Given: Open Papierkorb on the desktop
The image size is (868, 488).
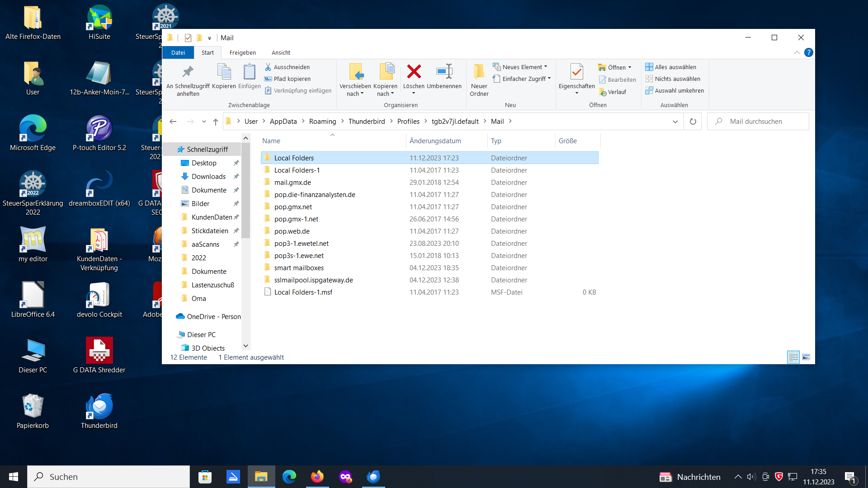Looking at the screenshot, I should (33, 411).
